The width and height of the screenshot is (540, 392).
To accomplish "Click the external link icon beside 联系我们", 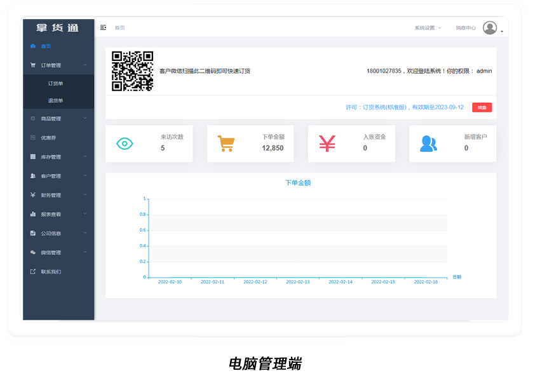I will (32, 271).
